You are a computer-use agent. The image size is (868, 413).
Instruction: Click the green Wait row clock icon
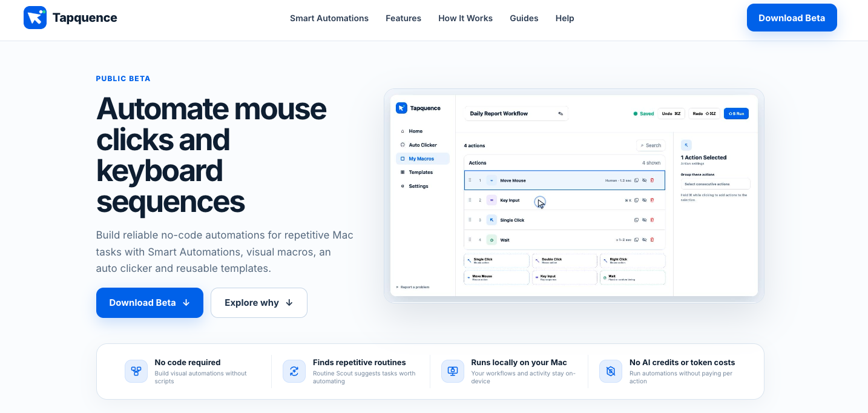click(492, 240)
